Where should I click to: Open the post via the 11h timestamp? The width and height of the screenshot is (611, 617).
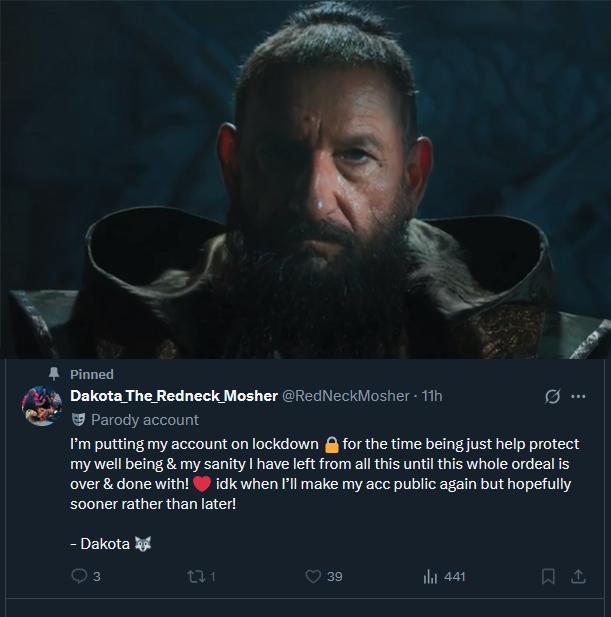tap(432, 396)
